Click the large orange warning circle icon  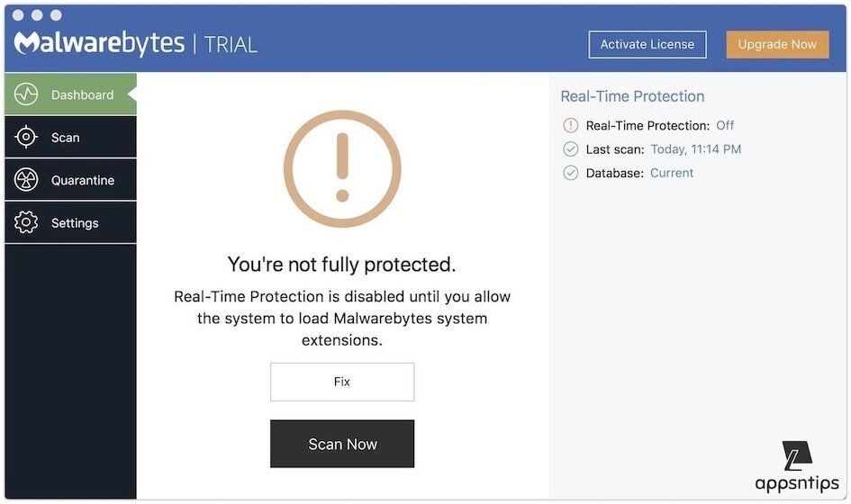click(342, 168)
